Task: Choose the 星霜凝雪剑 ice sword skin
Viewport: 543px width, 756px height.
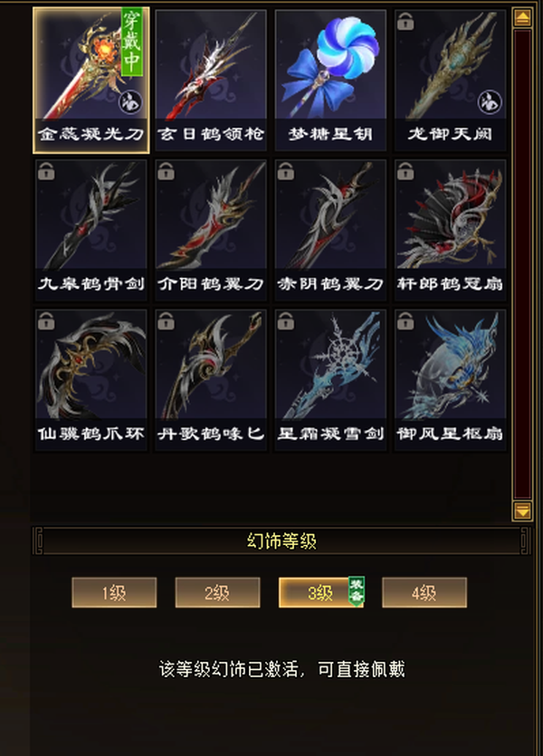Action: pyautogui.click(x=330, y=380)
